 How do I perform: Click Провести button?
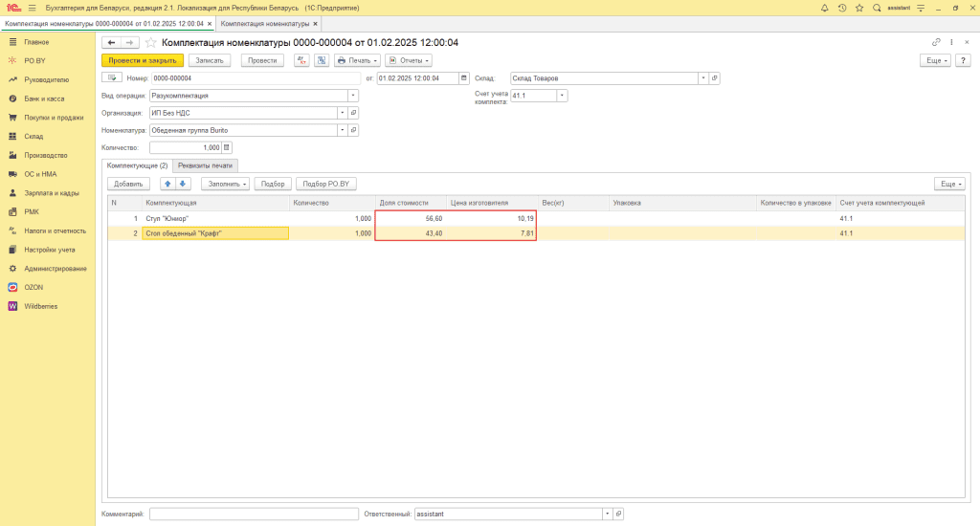tap(262, 60)
